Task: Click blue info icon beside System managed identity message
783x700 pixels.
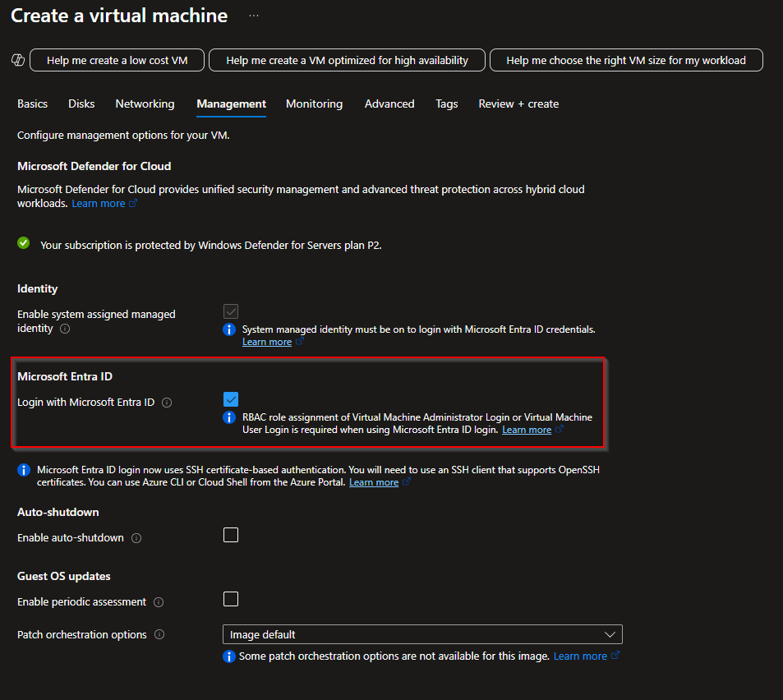Action: (229, 329)
